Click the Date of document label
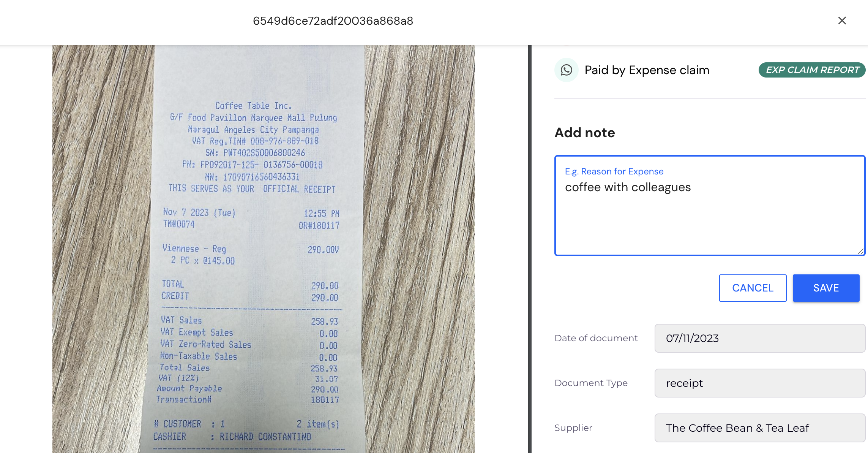 click(596, 338)
